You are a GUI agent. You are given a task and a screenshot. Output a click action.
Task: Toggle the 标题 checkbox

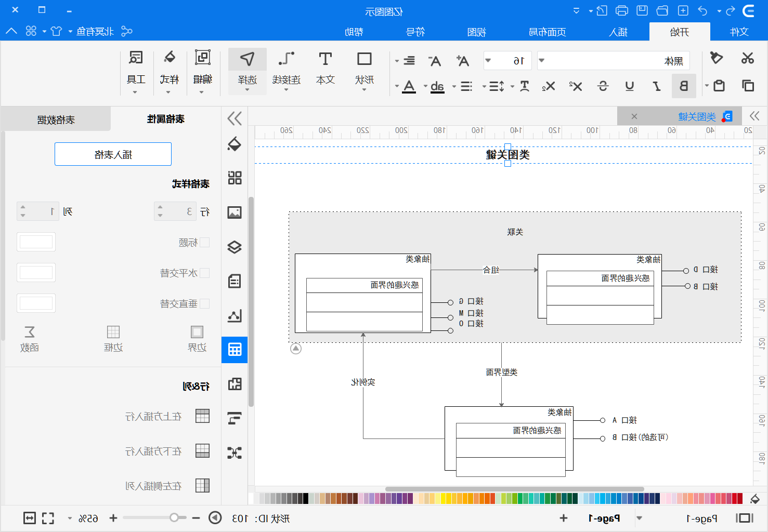[205, 242]
